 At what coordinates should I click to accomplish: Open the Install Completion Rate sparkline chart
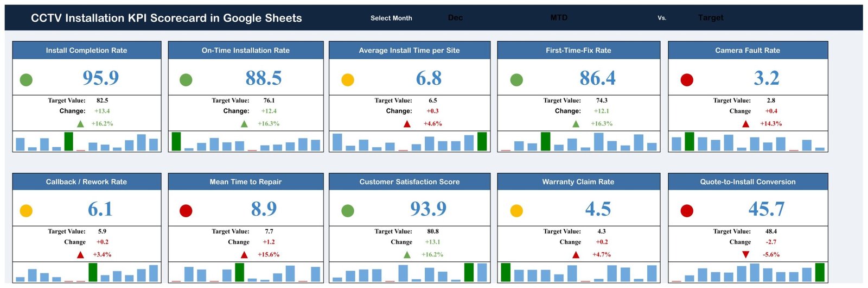[x=87, y=141]
